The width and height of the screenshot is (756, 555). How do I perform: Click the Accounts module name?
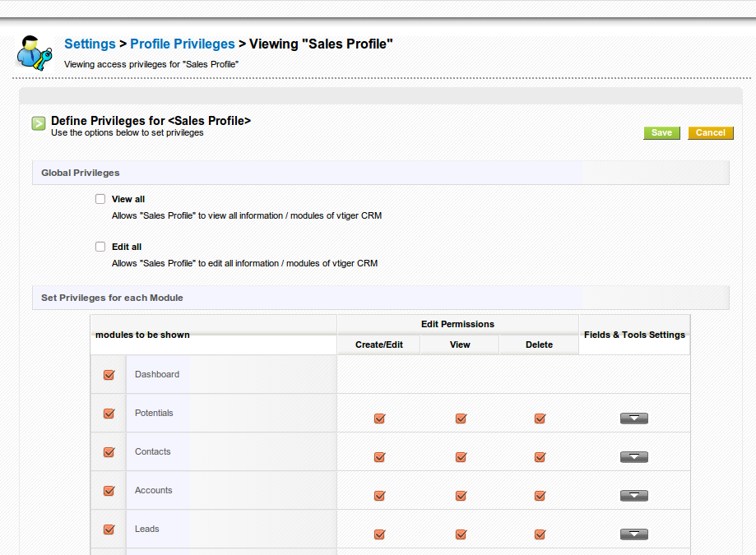(x=154, y=491)
